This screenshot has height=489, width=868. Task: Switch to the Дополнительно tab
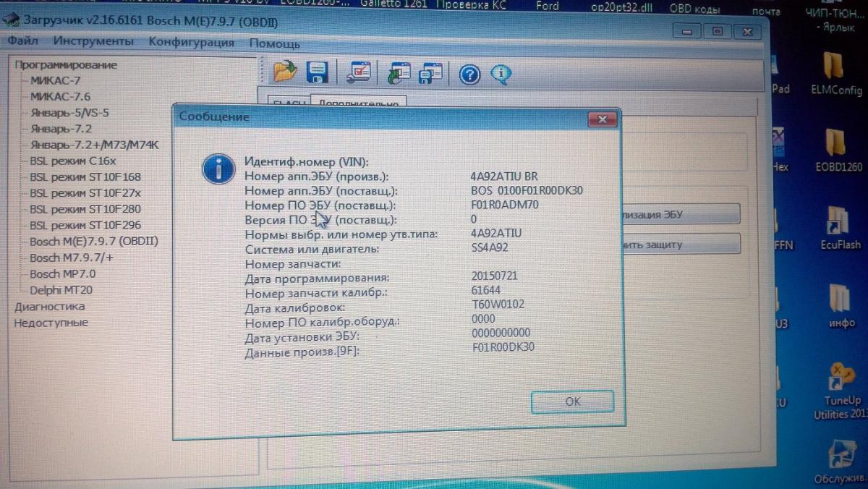coord(358,103)
